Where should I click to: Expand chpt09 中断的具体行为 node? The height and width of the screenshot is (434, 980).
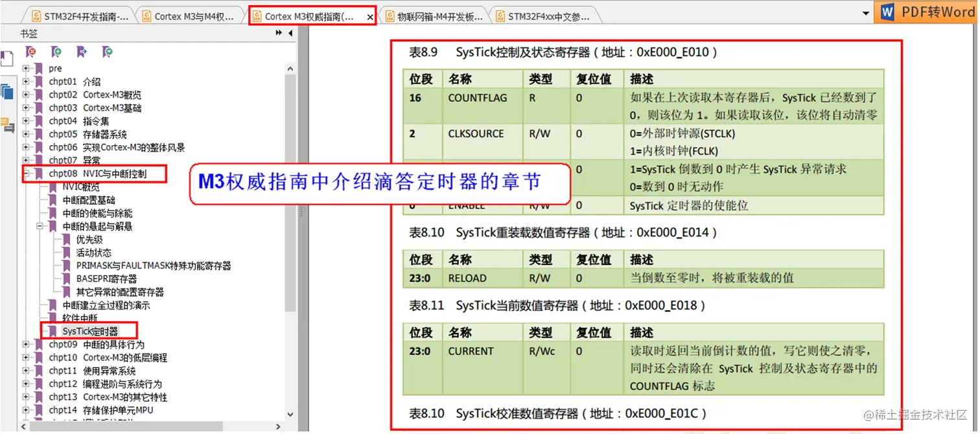coord(26,345)
